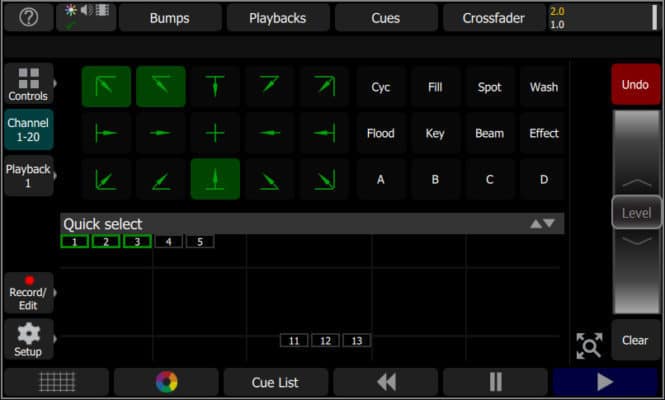Click the zoom-to-fit magnifier icon
Screen dimensions: 665x400
point(589,345)
